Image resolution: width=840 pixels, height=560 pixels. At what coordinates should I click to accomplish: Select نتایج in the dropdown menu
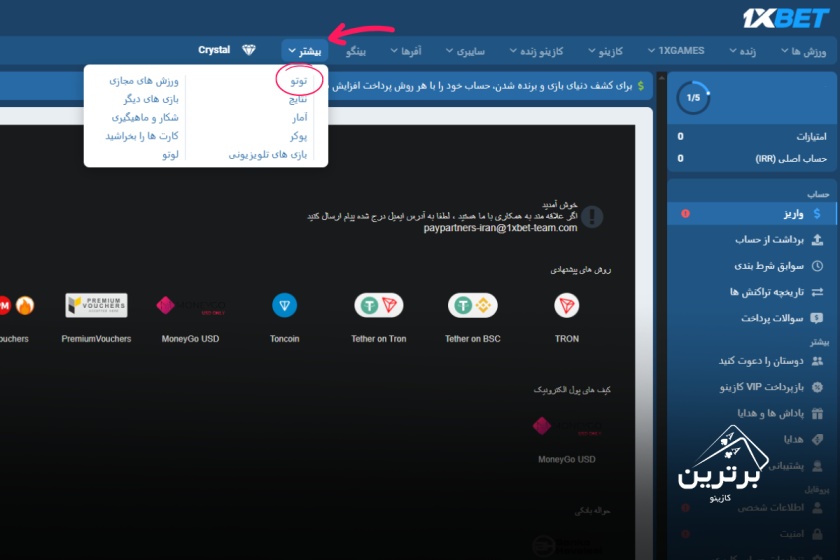point(298,99)
